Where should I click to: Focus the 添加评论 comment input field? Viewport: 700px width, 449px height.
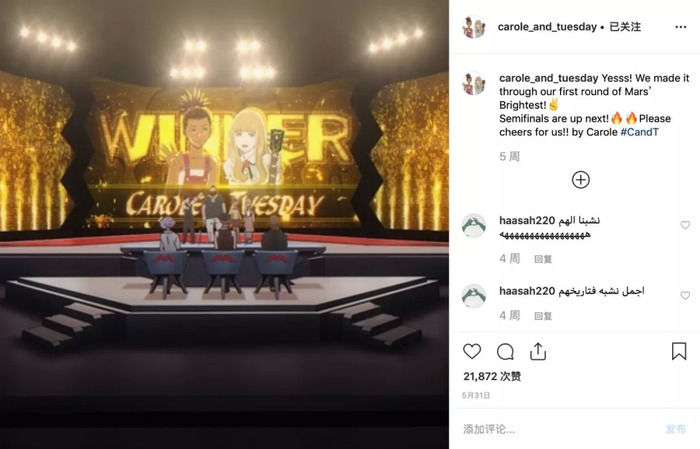(x=558, y=429)
